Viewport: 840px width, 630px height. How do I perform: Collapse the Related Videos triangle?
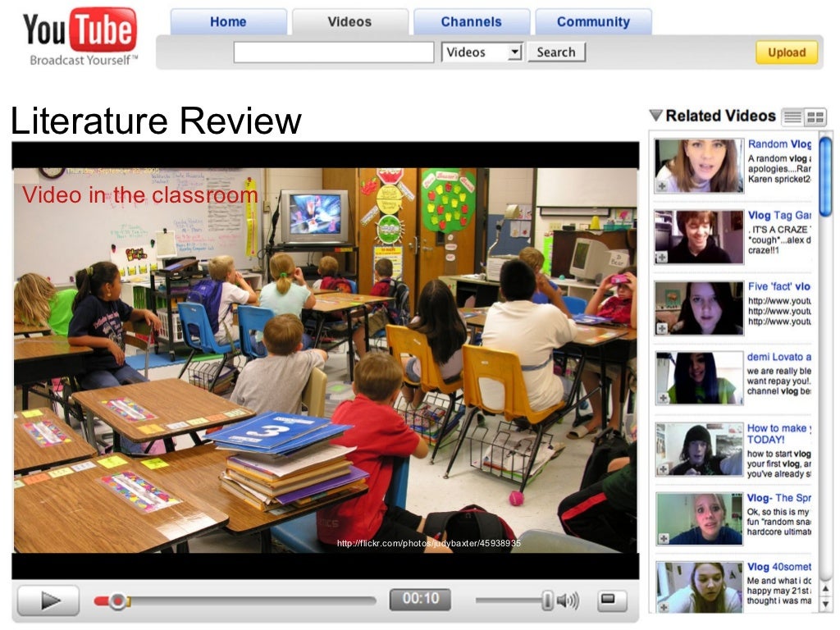click(655, 116)
